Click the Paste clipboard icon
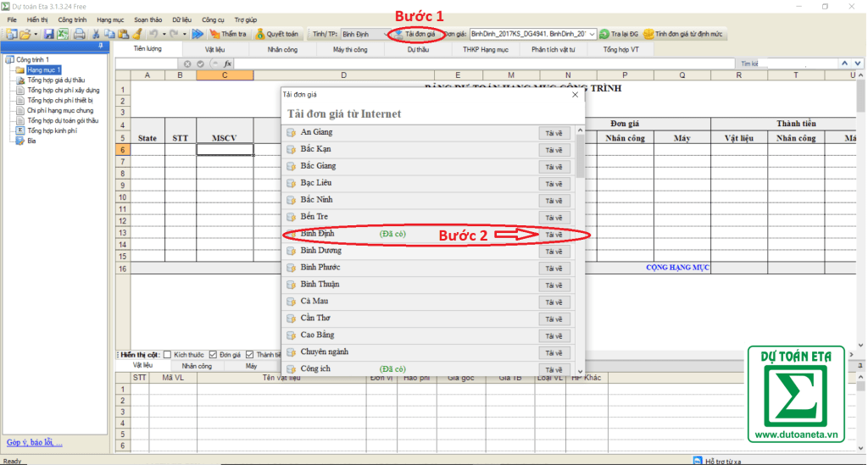868x465 pixels. point(123,34)
